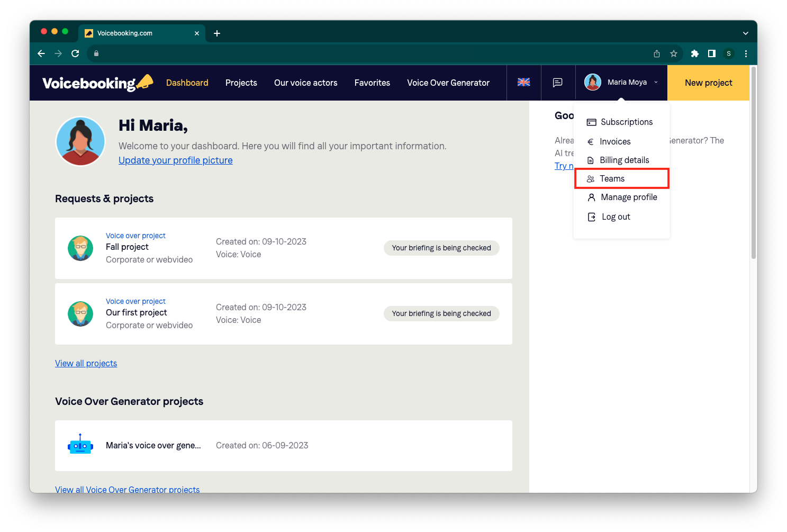Open Subscriptions in the account menu
The height and width of the screenshot is (532, 787).
coord(626,122)
